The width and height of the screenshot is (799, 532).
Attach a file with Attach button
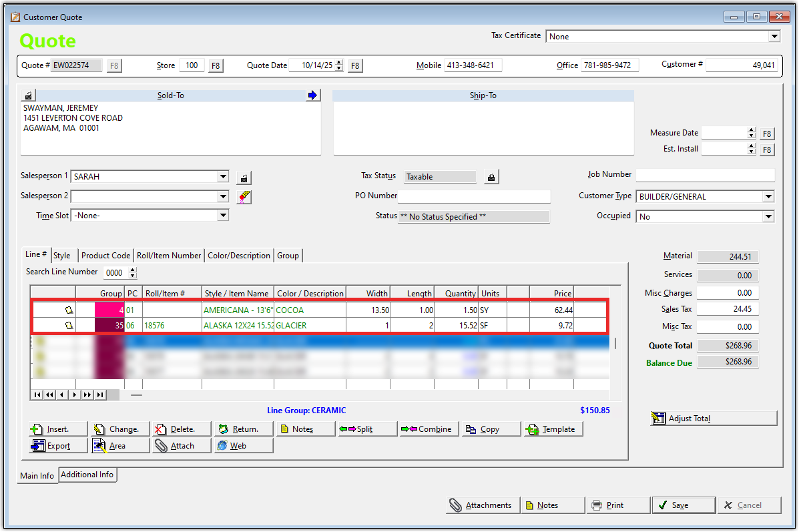[182, 446]
